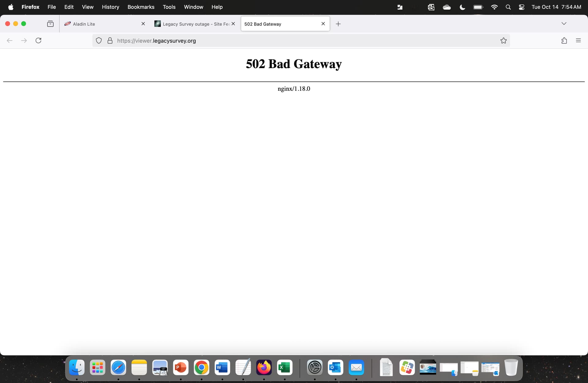
Task: Open a new tab with plus button
Action: 338,24
